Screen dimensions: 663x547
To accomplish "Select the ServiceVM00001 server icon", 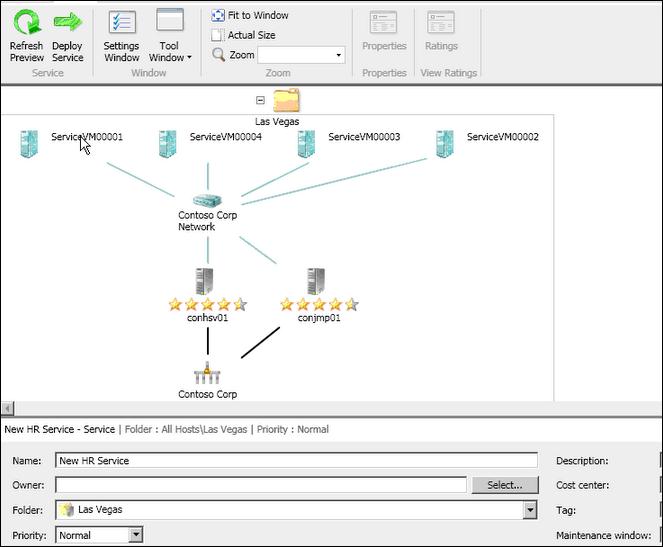I will pos(29,144).
